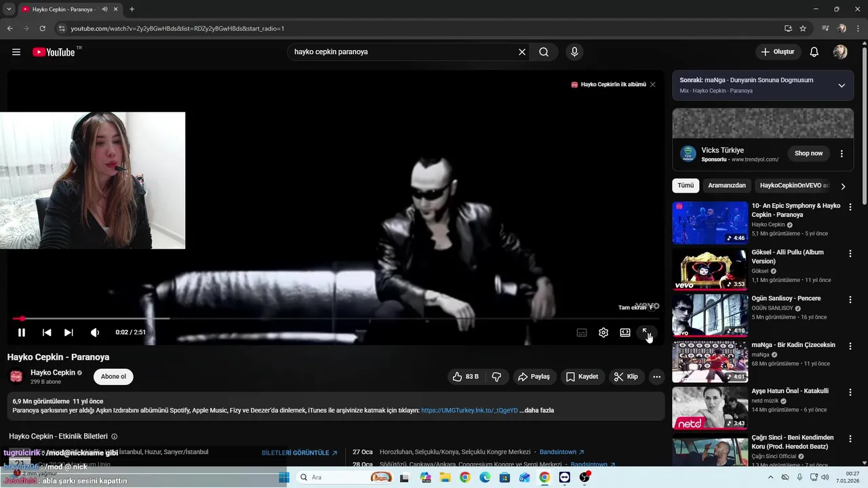868x488 pixels.
Task: Open a new Chrome tab
Action: tap(132, 9)
